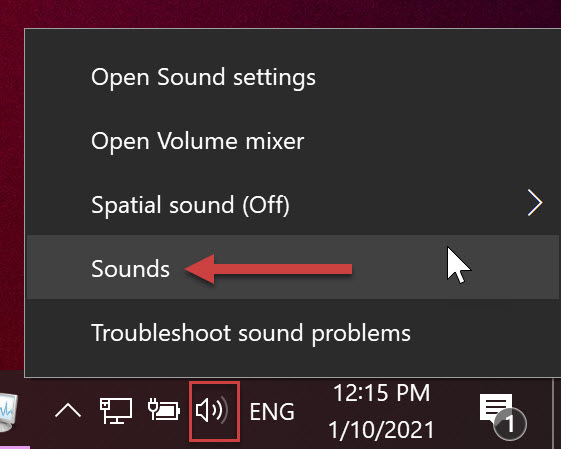561x449 pixels.
Task: Click the Show desktop sliver at taskbar edge
Action: (x=557, y=413)
